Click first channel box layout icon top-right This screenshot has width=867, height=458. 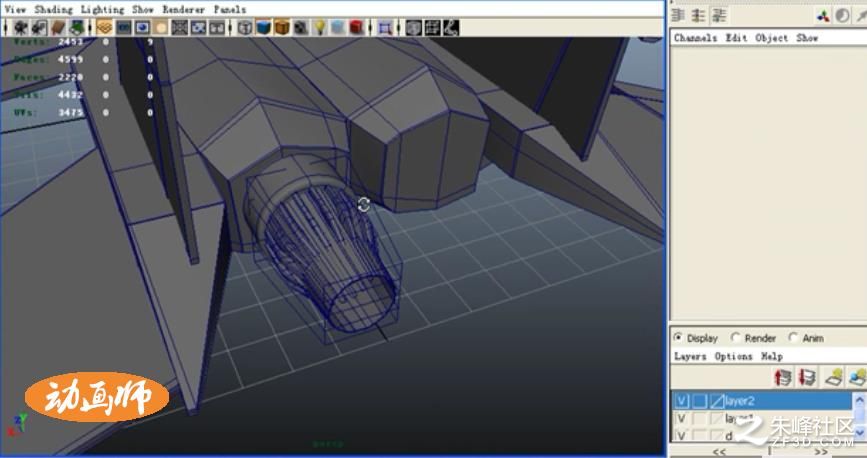(x=678, y=15)
